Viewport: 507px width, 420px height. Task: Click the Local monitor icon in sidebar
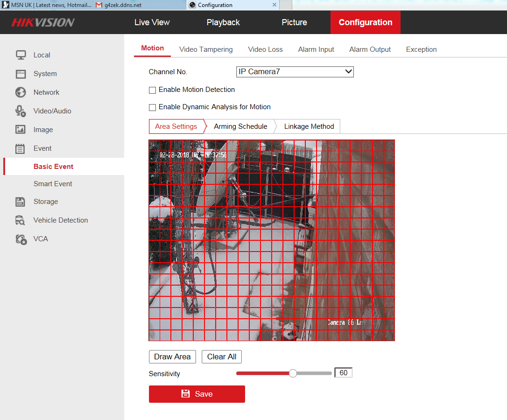pyautogui.click(x=21, y=55)
